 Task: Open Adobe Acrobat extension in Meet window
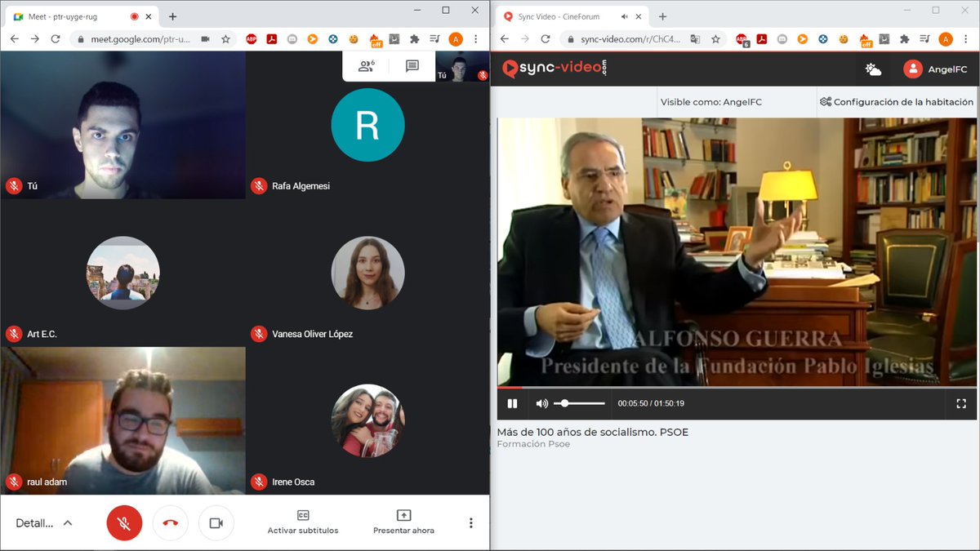(272, 39)
